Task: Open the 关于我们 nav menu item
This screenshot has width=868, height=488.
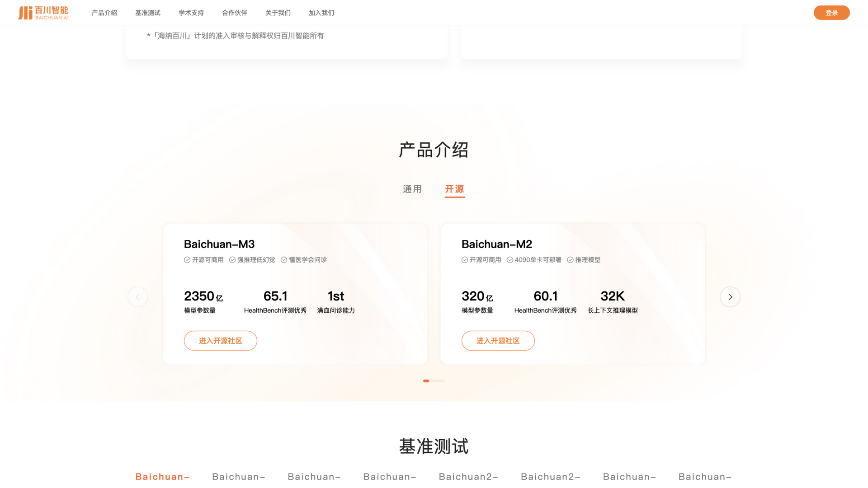Action: tap(278, 13)
